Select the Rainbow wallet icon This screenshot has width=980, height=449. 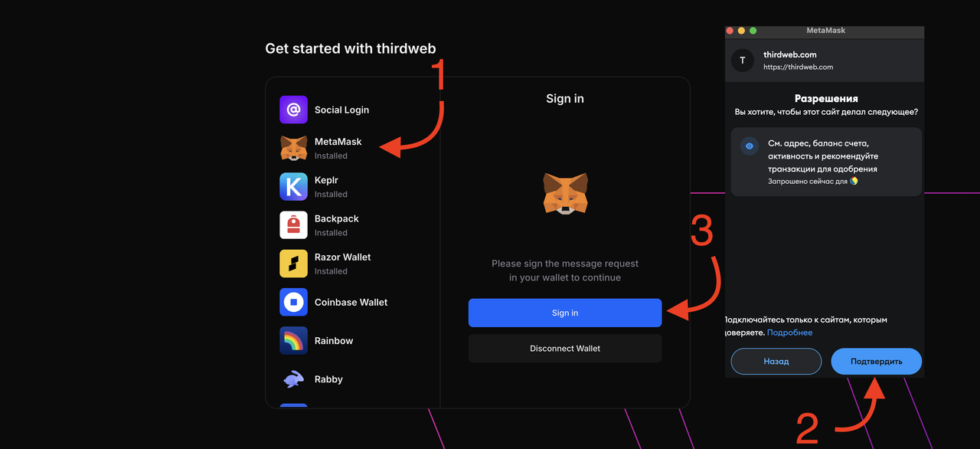click(x=293, y=340)
